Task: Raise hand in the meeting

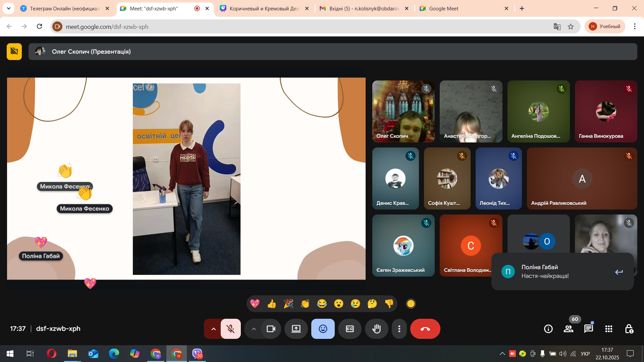Action: click(376, 329)
